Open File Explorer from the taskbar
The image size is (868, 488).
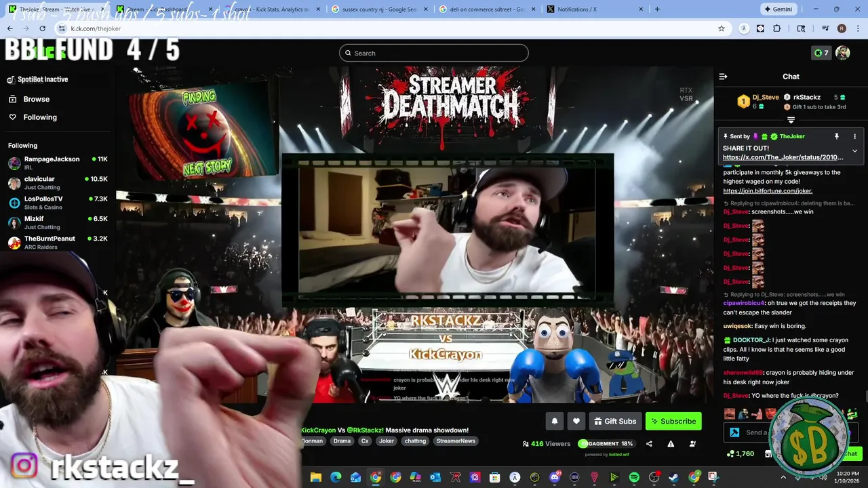[316, 477]
